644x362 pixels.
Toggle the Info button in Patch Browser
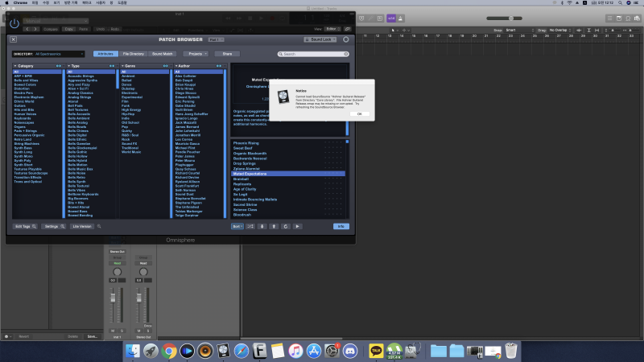[x=341, y=227]
